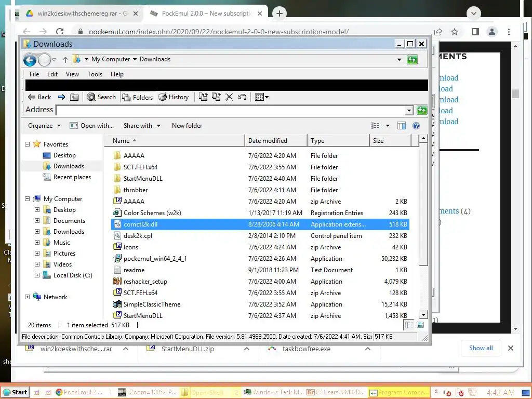This screenshot has width=532, height=399.
Task: Click the Up folder icon in classic toolbar
Action: (74, 97)
